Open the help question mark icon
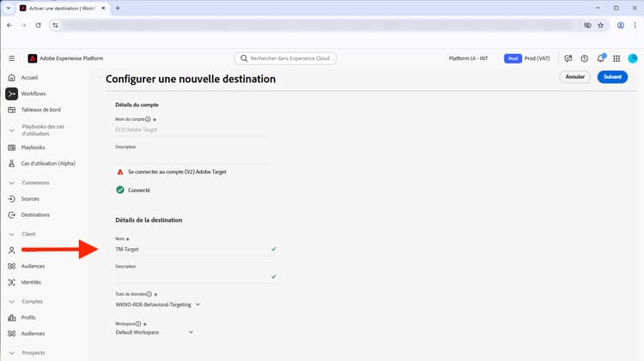 tap(585, 58)
